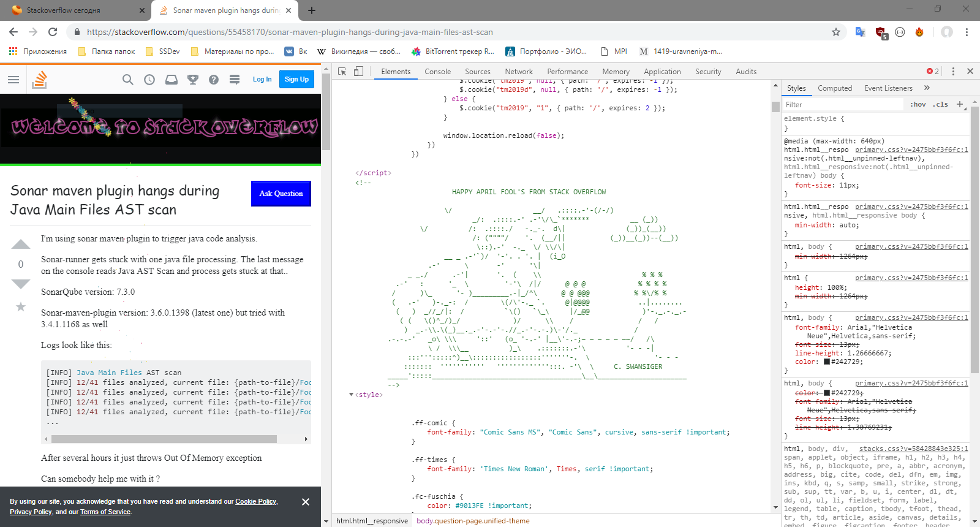Show more Styles pane tabs with chevron
Image resolution: width=980 pixels, height=527 pixels.
coord(927,88)
